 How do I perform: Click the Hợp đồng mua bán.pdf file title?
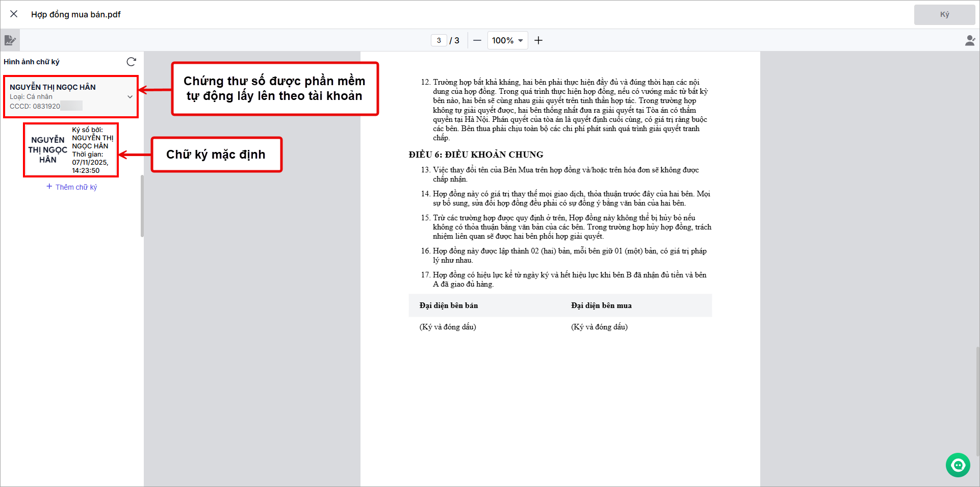coord(76,14)
